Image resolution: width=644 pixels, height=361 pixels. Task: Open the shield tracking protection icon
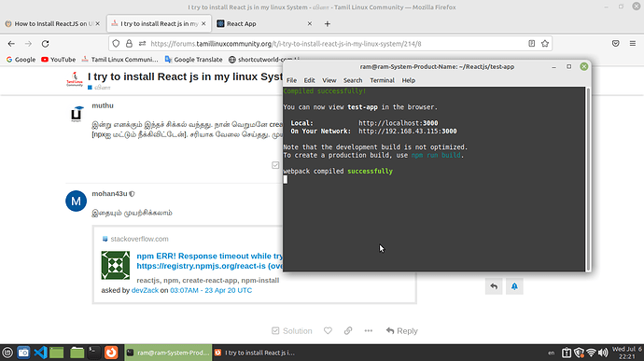coord(116,44)
